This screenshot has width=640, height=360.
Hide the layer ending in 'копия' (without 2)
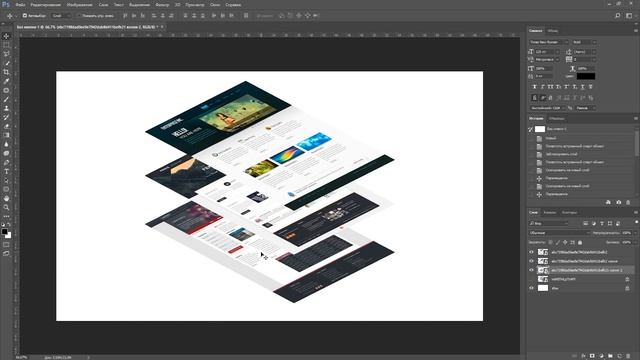click(x=531, y=261)
